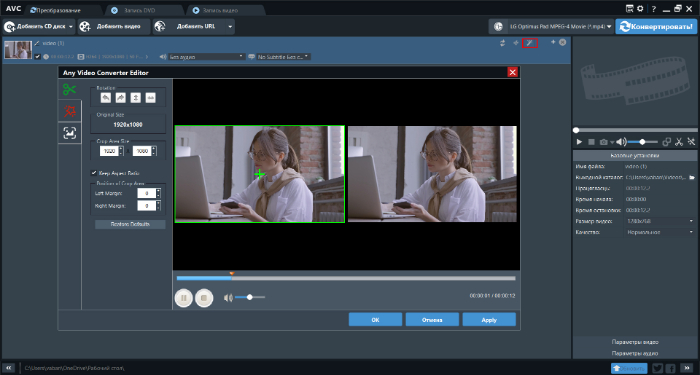This screenshot has height=375, width=700.
Task: Click the crop width input field
Action: click(x=108, y=151)
